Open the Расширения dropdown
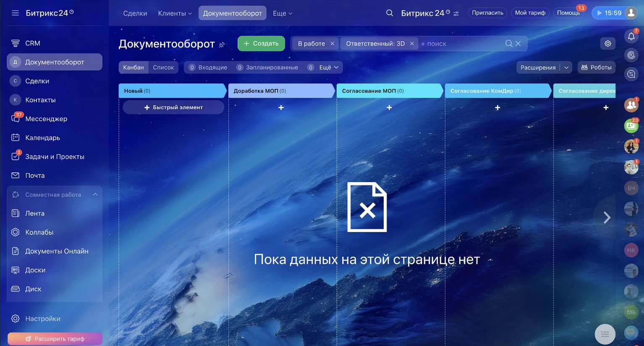 pos(544,68)
